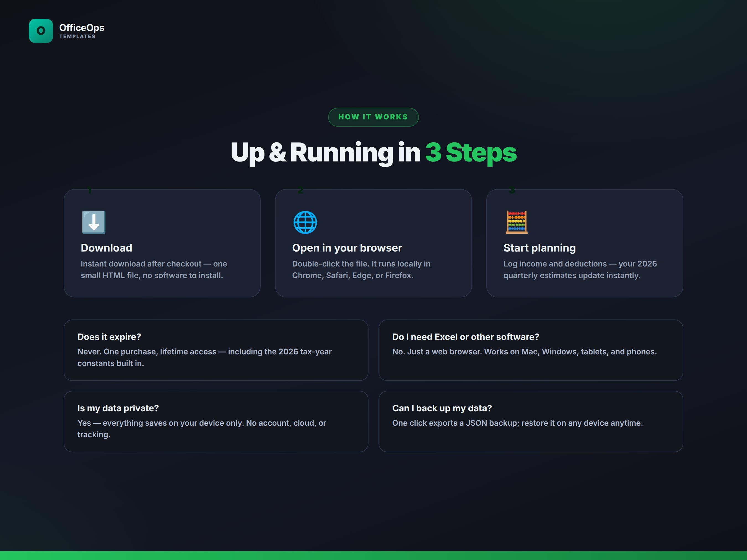
Task: Click the OfficeOps brand name text
Action: point(82,28)
